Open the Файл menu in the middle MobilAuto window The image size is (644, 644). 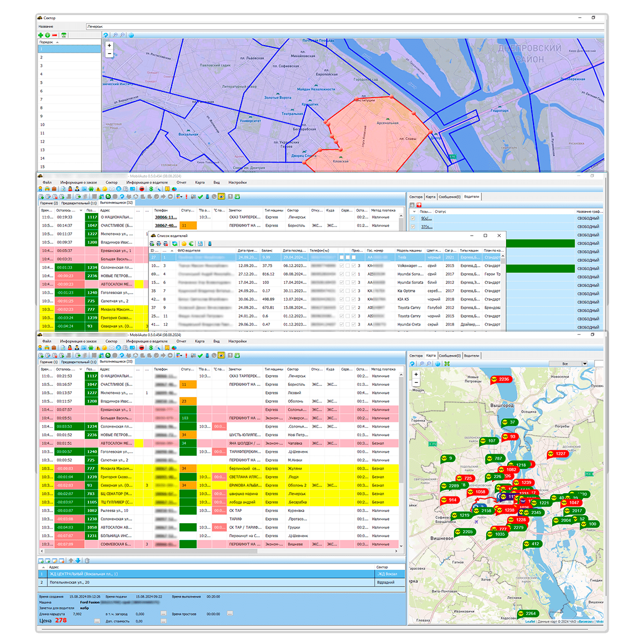[x=47, y=182]
